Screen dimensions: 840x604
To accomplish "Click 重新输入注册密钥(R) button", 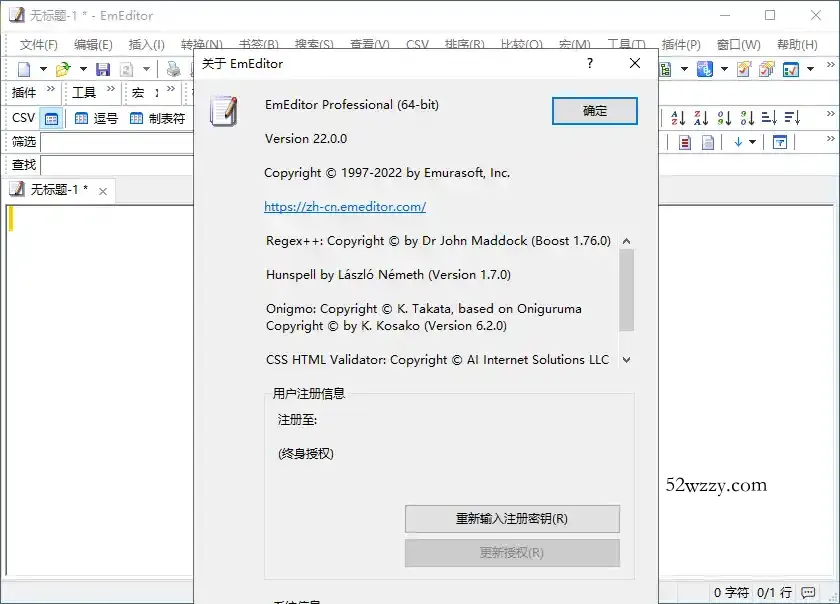I will (512, 519).
